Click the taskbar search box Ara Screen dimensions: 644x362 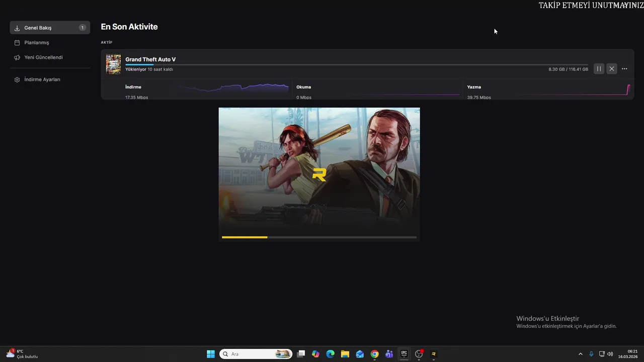(256, 354)
